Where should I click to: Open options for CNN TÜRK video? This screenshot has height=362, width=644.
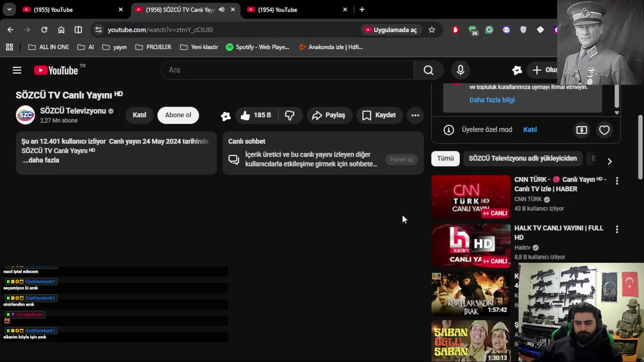[617, 180]
